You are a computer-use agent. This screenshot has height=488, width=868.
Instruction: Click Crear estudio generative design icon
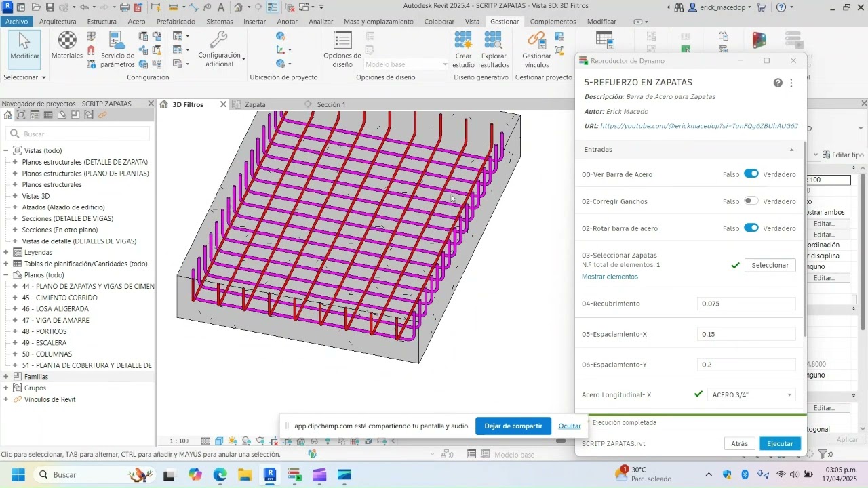pos(464,49)
